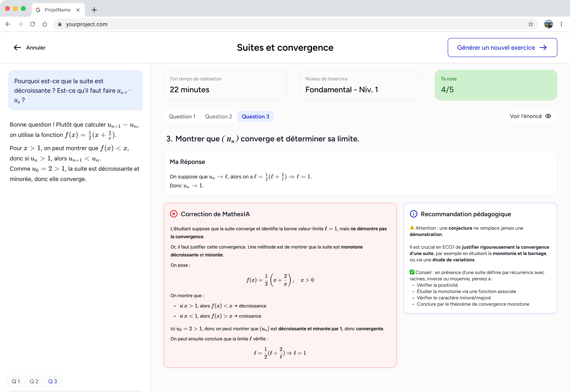
Task: Click the 'Ton temps de réalisation' label
Action: (x=196, y=79)
